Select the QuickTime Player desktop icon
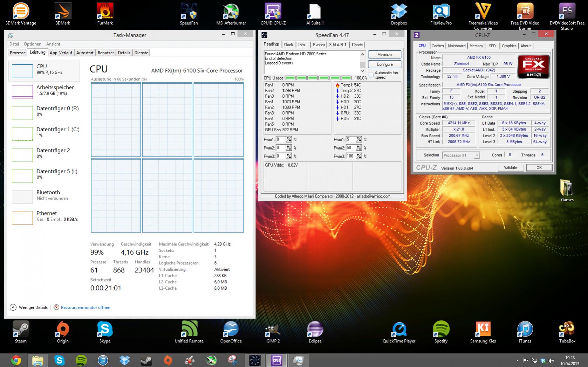 [399, 332]
